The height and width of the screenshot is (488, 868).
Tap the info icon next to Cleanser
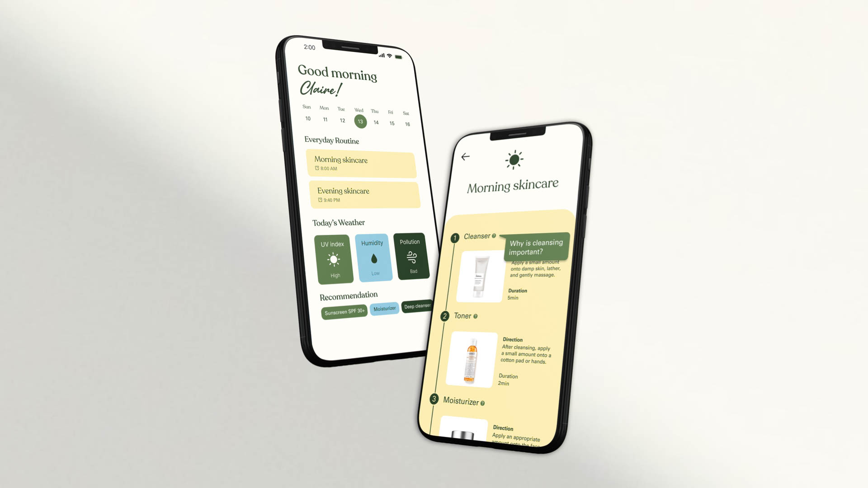(x=495, y=236)
